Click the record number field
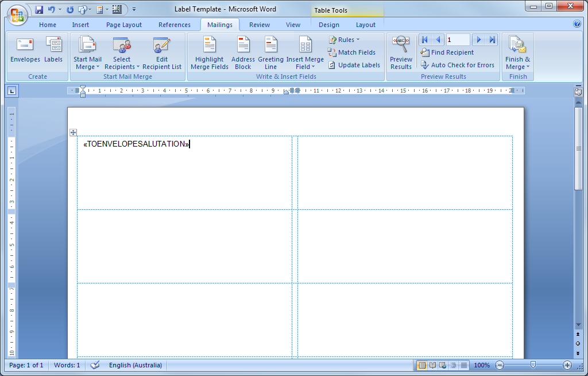Screen dimensions: 588x376 pyautogui.click(x=458, y=40)
